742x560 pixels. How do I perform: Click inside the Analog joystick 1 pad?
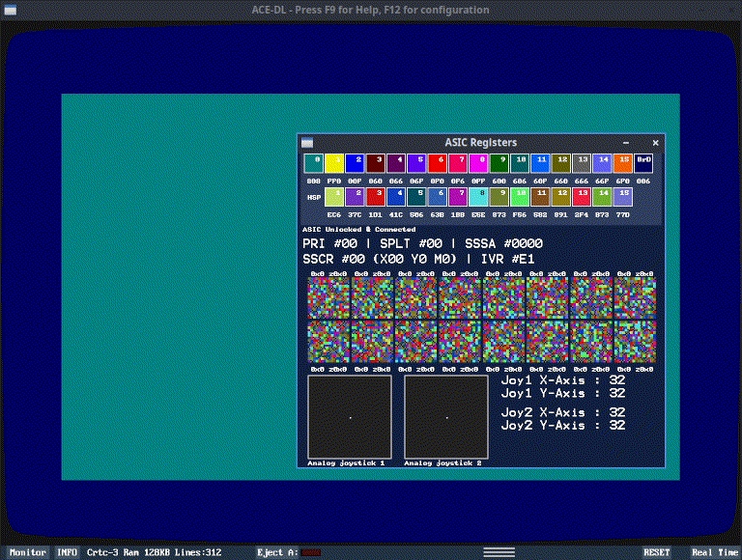click(349, 417)
